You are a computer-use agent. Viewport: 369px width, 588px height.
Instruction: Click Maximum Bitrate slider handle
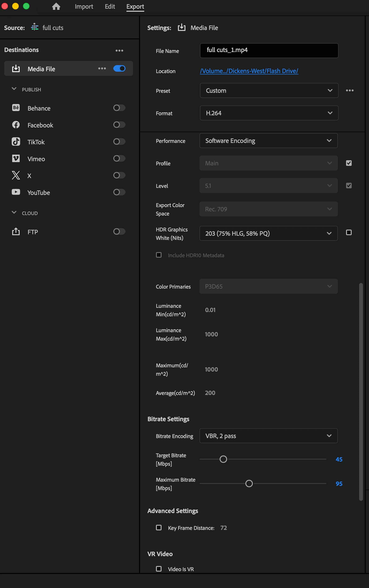click(249, 484)
